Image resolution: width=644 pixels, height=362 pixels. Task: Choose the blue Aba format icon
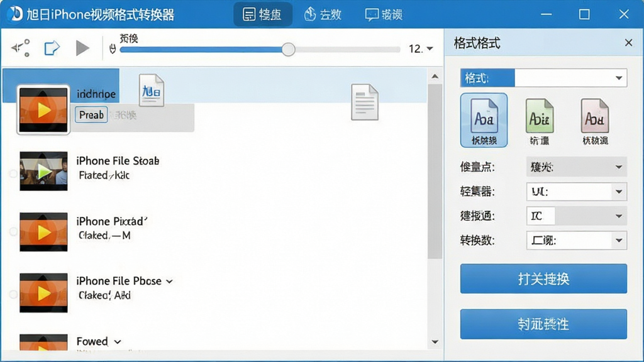pyautogui.click(x=484, y=120)
